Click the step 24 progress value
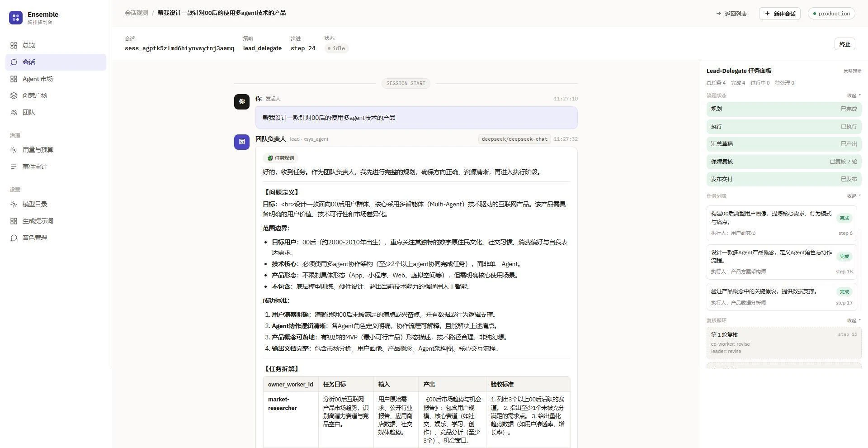868x448 pixels. tap(303, 48)
